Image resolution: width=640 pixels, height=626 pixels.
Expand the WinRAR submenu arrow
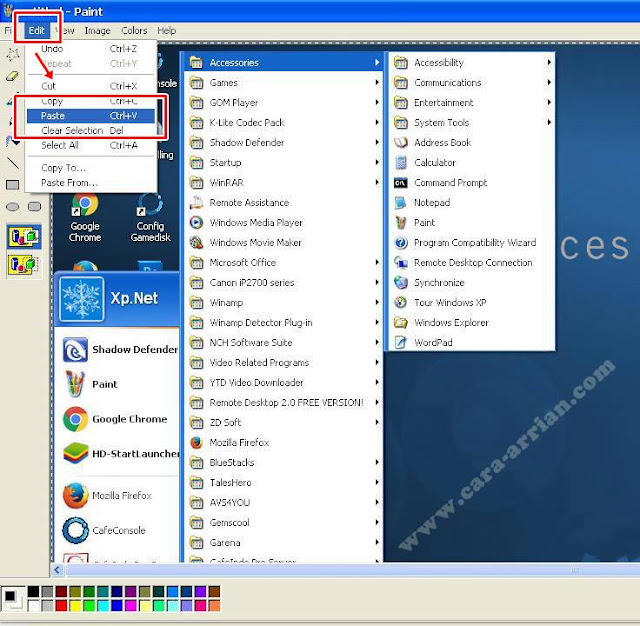377,182
